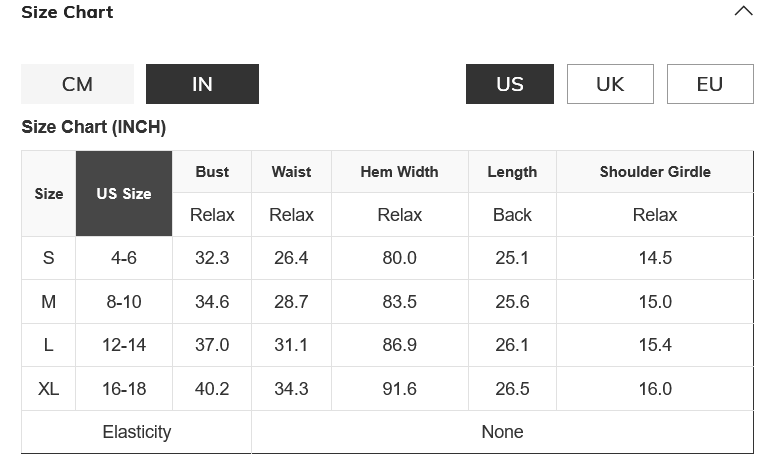766x465 pixels.
Task: Click the Waist column header
Action: pos(291,172)
